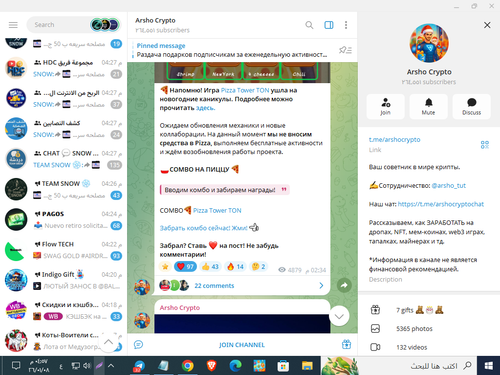Open the notification center icon on the taskbar
The image size is (500, 375).
(x=16, y=366)
